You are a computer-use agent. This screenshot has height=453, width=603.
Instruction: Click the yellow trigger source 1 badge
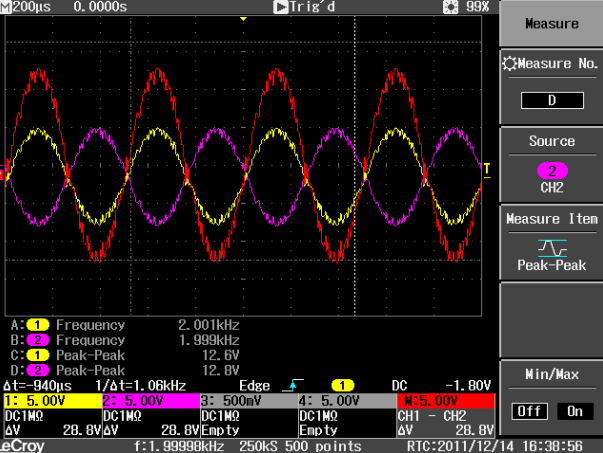(x=342, y=385)
